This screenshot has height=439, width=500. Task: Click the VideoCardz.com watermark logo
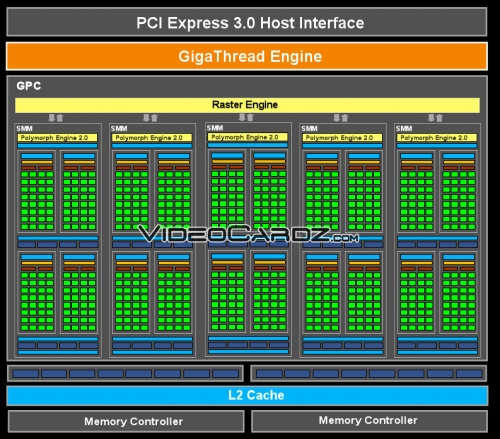click(x=248, y=233)
